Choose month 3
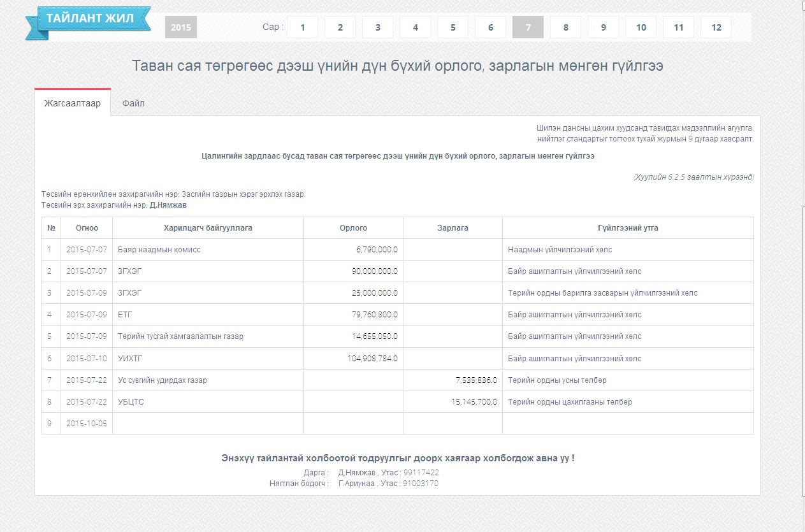Viewport: 805px width, 532px height. 378,27
